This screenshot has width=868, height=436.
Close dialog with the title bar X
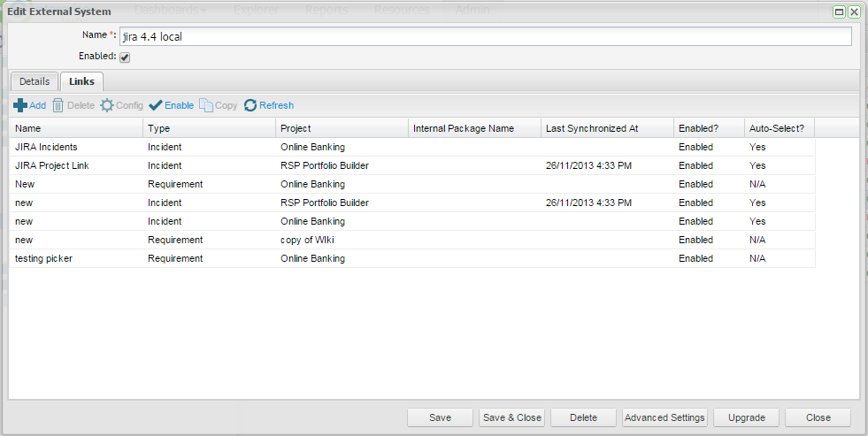[x=854, y=11]
